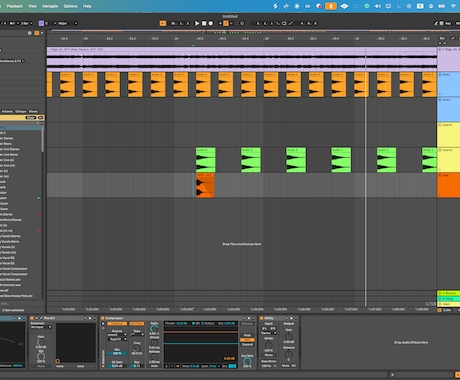Screen dimensions: 460x380
Task: Open the View menu
Action: (x=32, y=6)
